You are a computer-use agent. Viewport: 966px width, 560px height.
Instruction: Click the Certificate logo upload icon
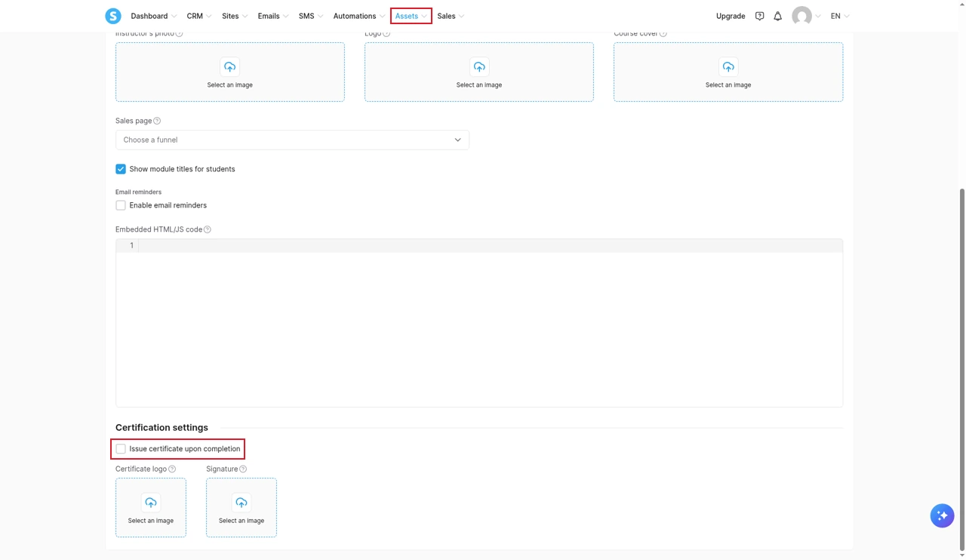(151, 503)
